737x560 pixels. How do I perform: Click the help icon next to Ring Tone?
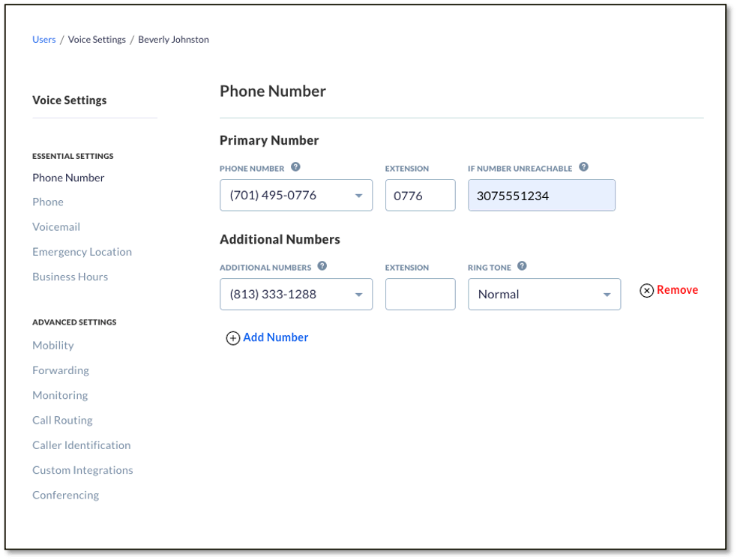[x=521, y=267]
